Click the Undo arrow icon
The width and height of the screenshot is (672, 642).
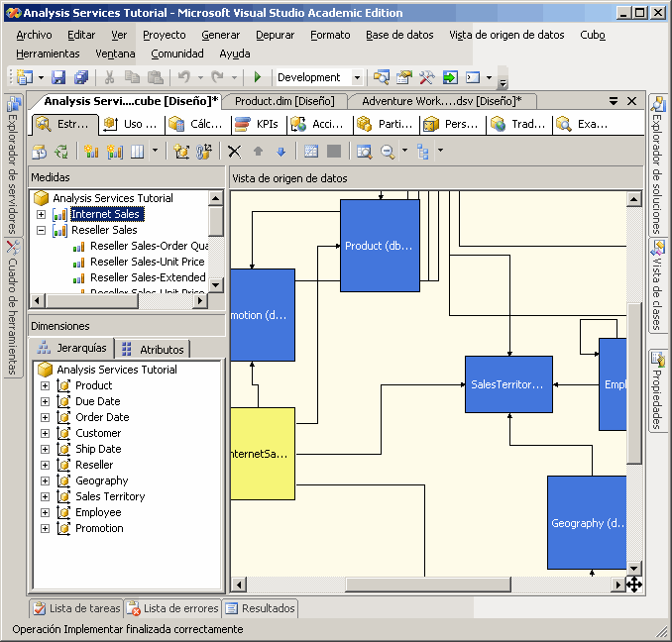pos(183,77)
